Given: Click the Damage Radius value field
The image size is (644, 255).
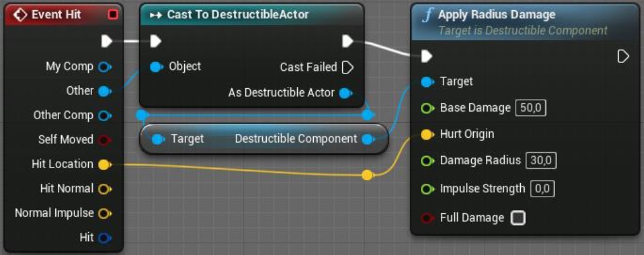Looking at the screenshot, I should click(x=540, y=161).
